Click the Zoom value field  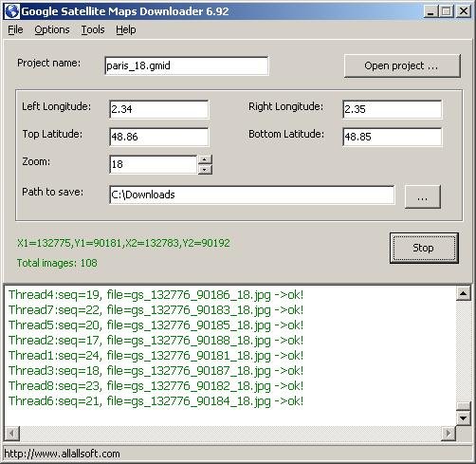click(154, 164)
